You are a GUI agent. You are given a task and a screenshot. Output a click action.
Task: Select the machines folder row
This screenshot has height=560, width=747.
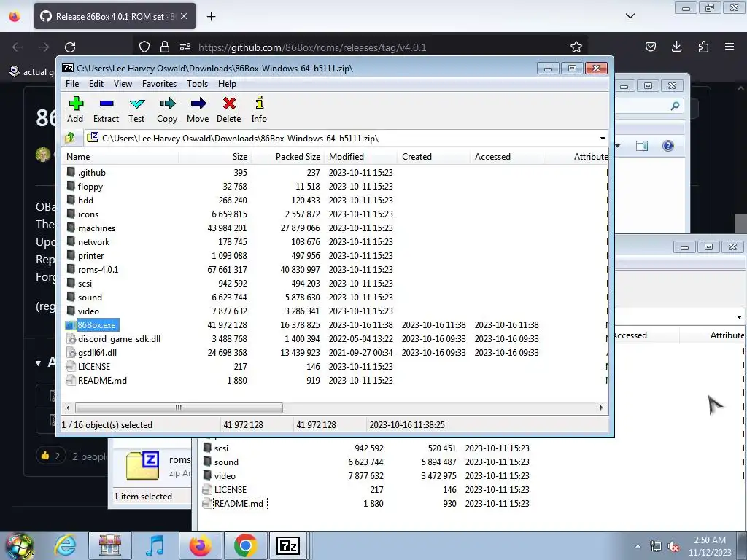pos(334,227)
